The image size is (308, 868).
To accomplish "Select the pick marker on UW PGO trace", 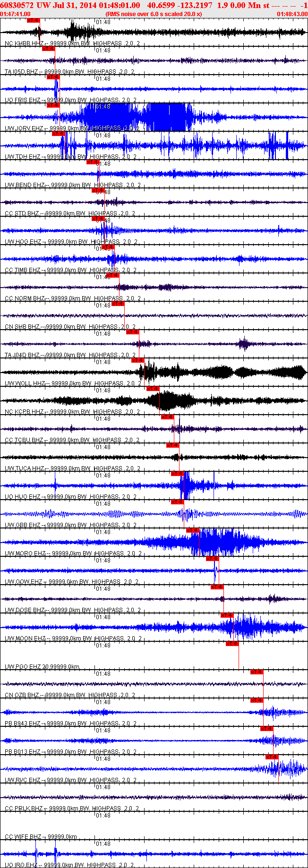I will tap(232, 644).
